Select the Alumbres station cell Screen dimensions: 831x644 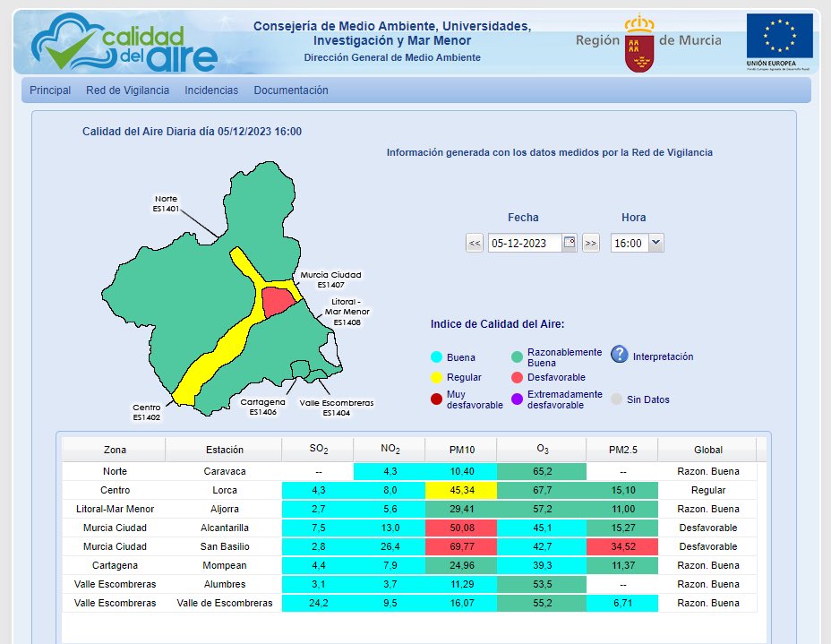tap(224, 584)
